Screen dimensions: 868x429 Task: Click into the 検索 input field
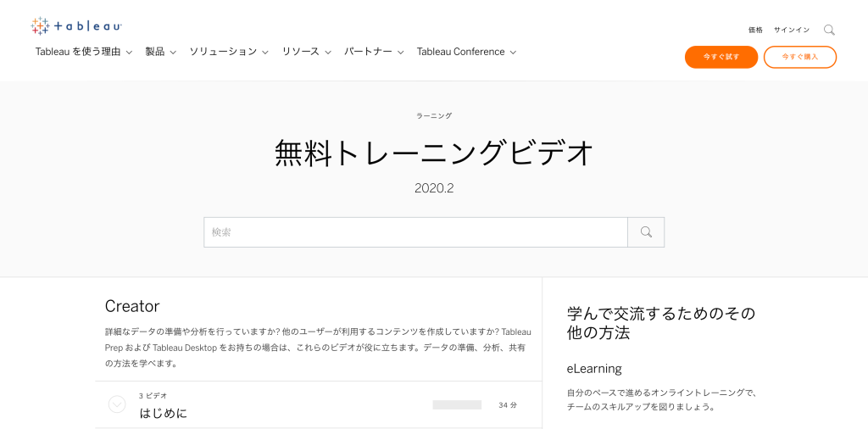click(415, 232)
